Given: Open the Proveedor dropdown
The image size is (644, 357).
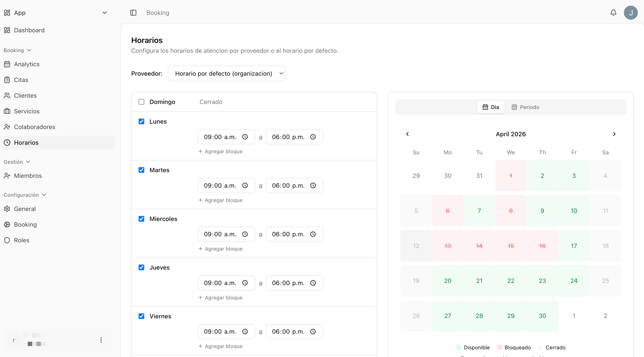Looking at the screenshot, I should [x=226, y=73].
